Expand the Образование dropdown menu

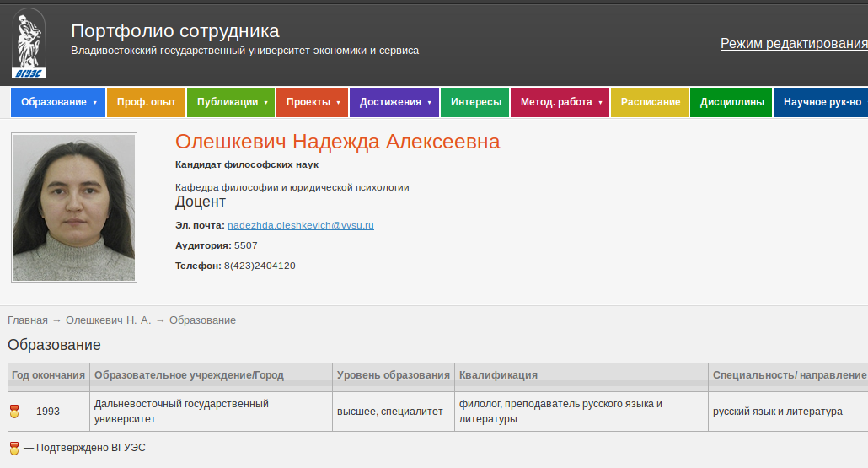(58, 102)
